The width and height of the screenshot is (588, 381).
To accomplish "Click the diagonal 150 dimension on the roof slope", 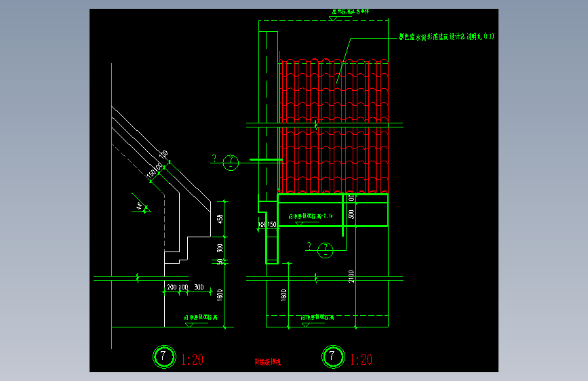I will click(153, 174).
